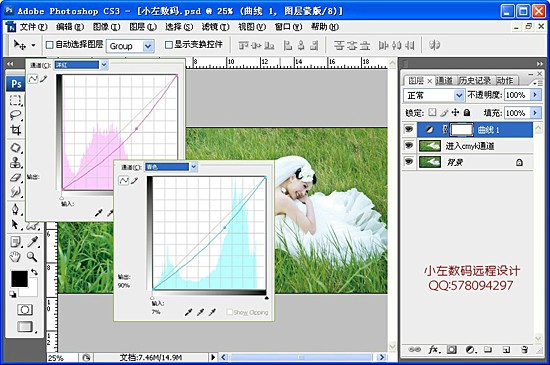550x365 pixels.
Task: Create a new layer group
Action: (488, 350)
